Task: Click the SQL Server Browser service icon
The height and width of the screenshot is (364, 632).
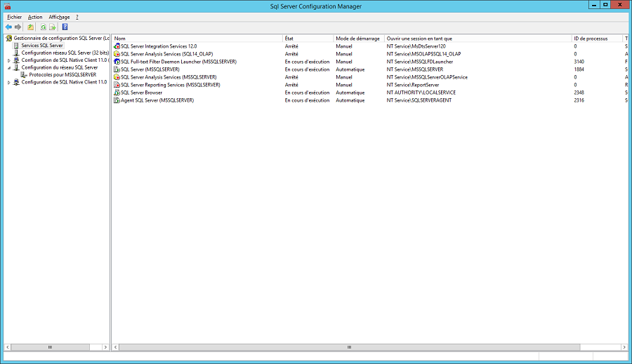Action: 117,93
